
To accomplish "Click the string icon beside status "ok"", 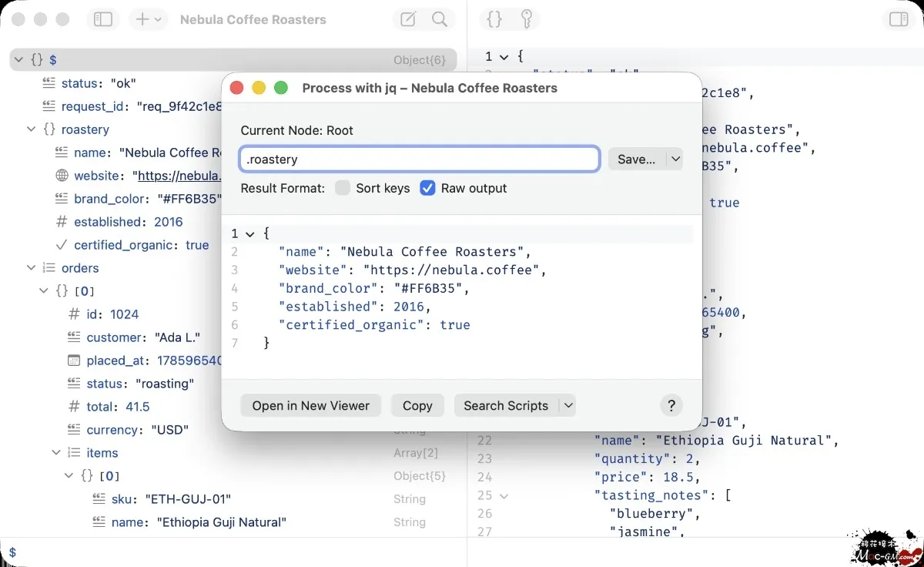I will 49,83.
